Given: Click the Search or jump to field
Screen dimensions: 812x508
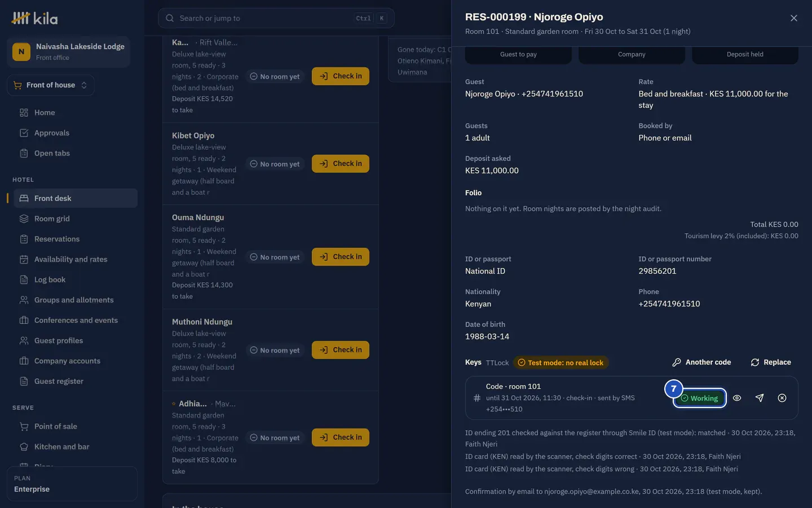Looking at the screenshot, I should point(276,18).
